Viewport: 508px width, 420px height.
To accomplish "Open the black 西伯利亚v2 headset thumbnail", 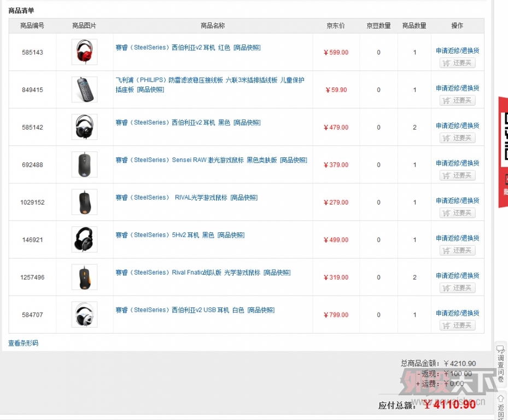I will [84, 127].
